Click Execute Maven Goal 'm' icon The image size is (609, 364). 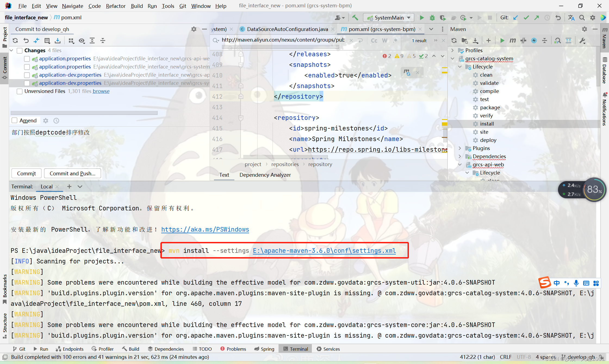[513, 41]
